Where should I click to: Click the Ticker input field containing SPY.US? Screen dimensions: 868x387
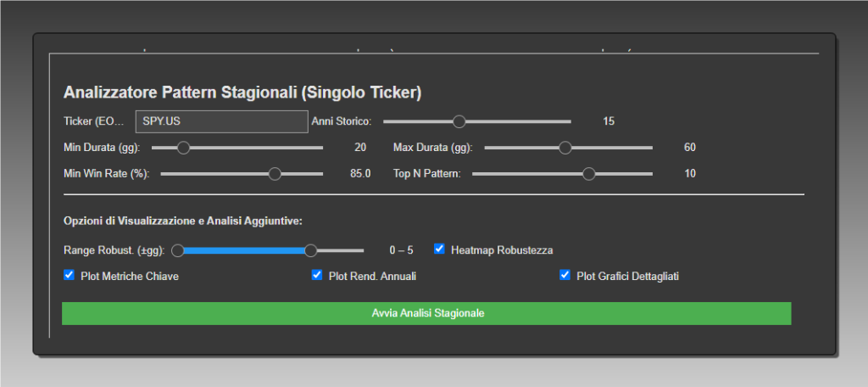tap(221, 121)
